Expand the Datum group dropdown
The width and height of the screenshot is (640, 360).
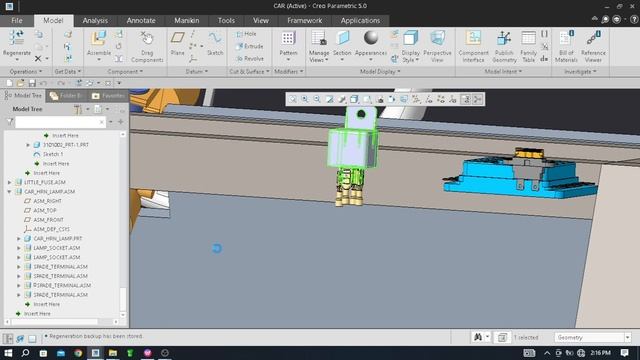click(x=197, y=71)
